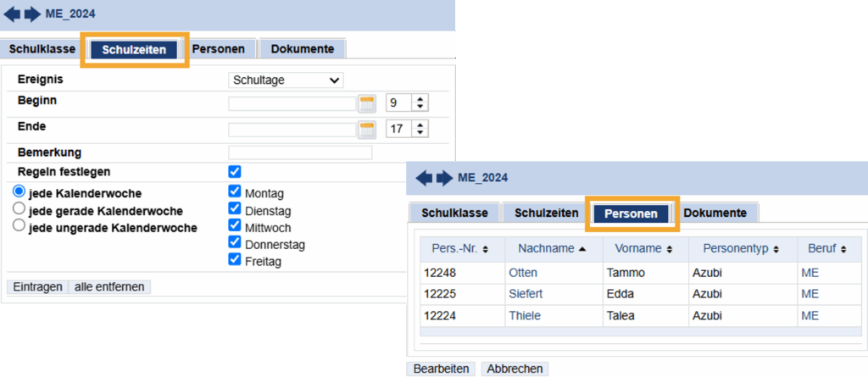Sort table by Nachname column
The width and height of the screenshot is (868, 377).
(547, 249)
